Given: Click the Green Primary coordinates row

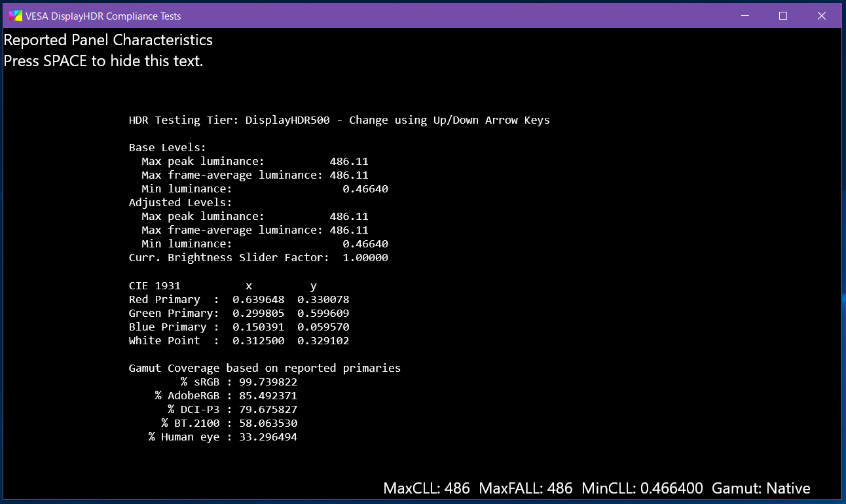Looking at the screenshot, I should pyautogui.click(x=239, y=314).
